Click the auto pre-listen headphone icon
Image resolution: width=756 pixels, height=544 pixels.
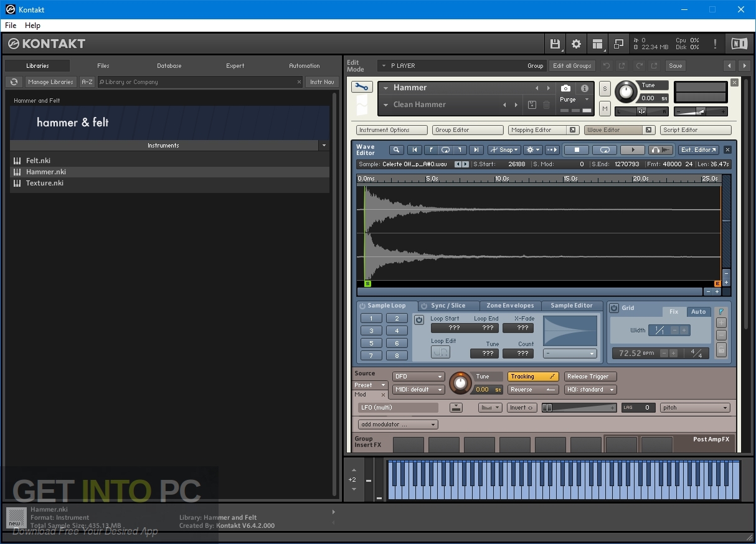tap(661, 149)
